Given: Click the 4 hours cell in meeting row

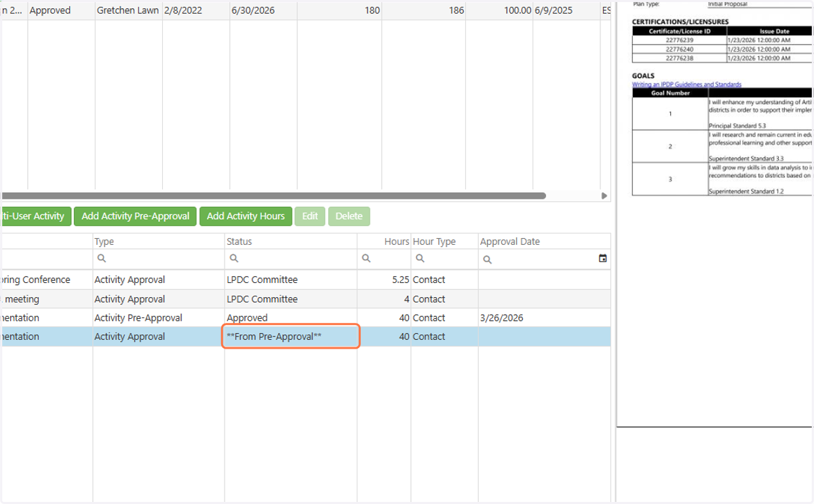Looking at the screenshot, I should point(384,298).
